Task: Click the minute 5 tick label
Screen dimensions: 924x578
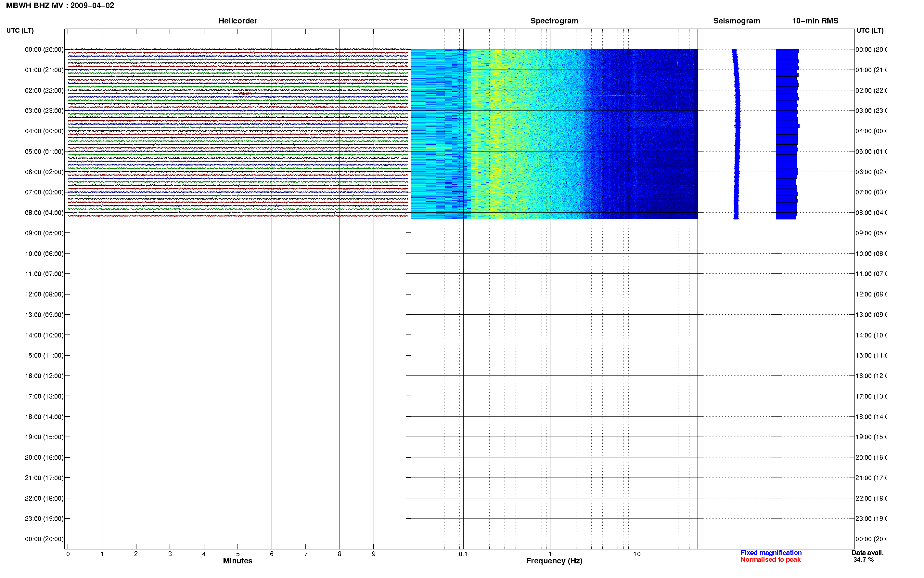Action: point(237,554)
